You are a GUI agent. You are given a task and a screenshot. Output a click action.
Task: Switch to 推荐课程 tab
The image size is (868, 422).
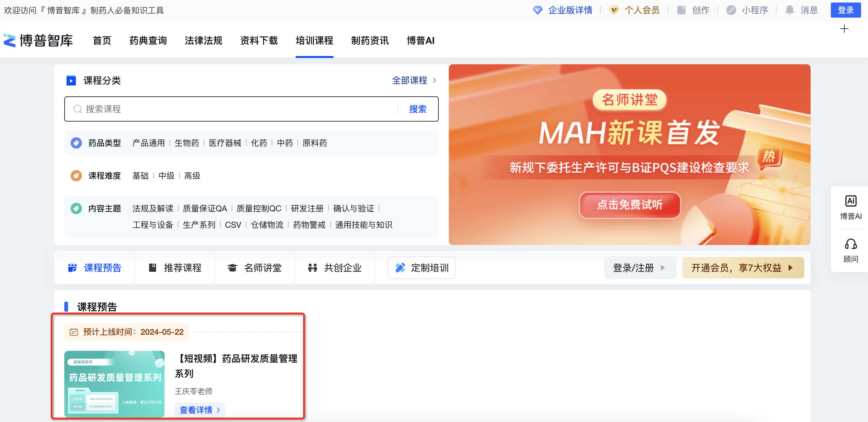pyautogui.click(x=175, y=268)
